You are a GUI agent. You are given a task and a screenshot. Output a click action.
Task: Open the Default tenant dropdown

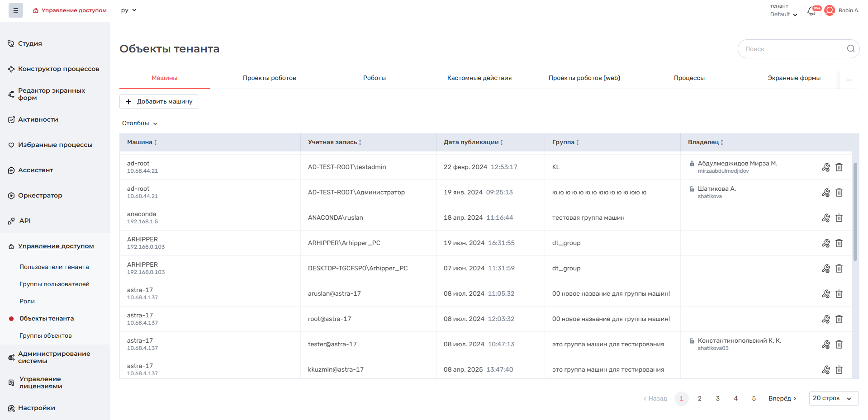(x=783, y=14)
